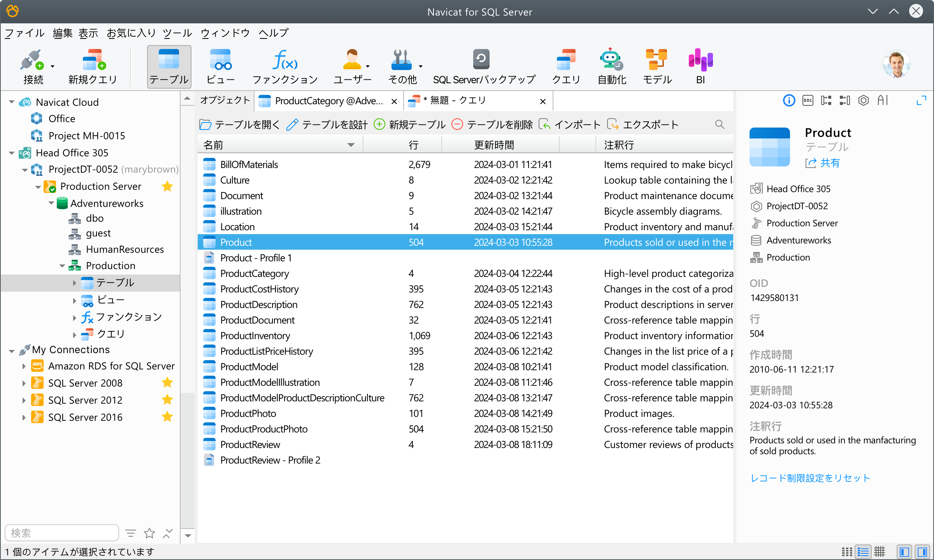Click the Navicat logo in title bar
Screen dimensions: 934x560
[x=12, y=11]
